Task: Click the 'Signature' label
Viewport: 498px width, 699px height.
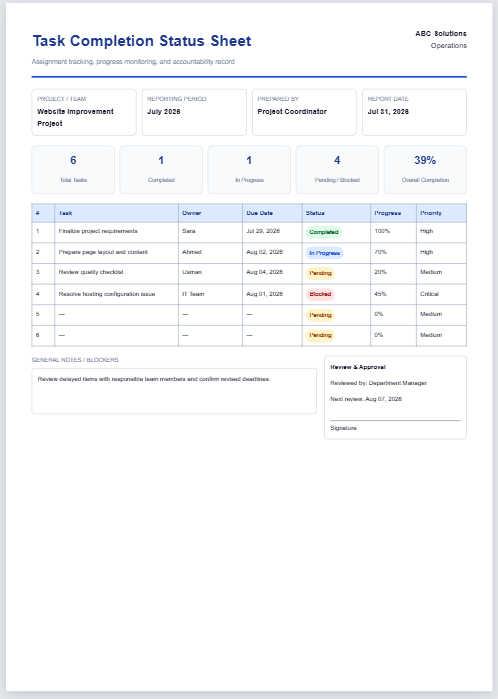Action: 343,428
